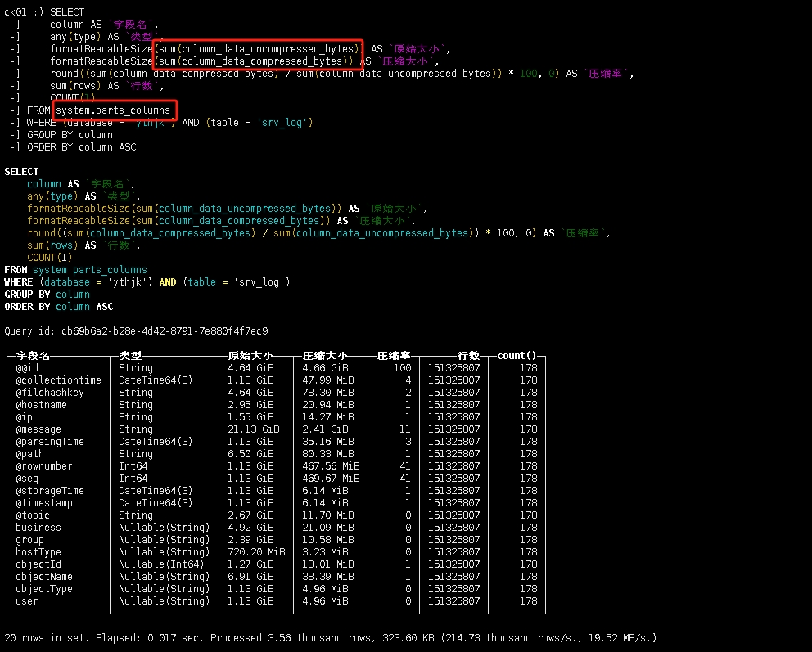Click the @collectiontime field name
The image size is (812, 652).
[58, 380]
